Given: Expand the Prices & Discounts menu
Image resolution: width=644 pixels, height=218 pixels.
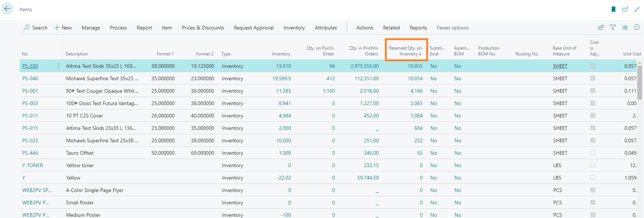Looking at the screenshot, I should point(203,27).
